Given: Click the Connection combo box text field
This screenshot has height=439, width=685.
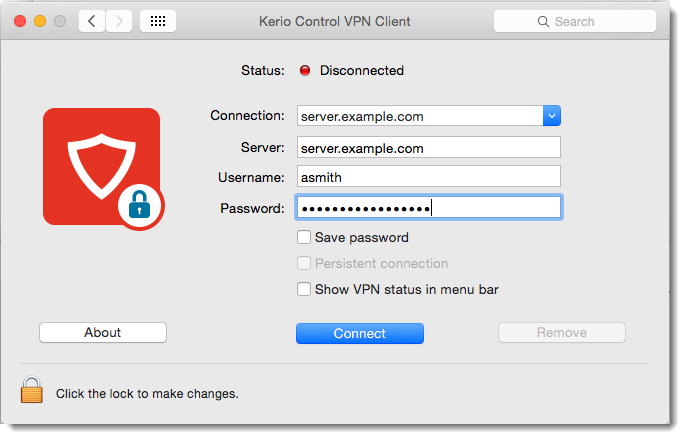Looking at the screenshot, I should 420,116.
